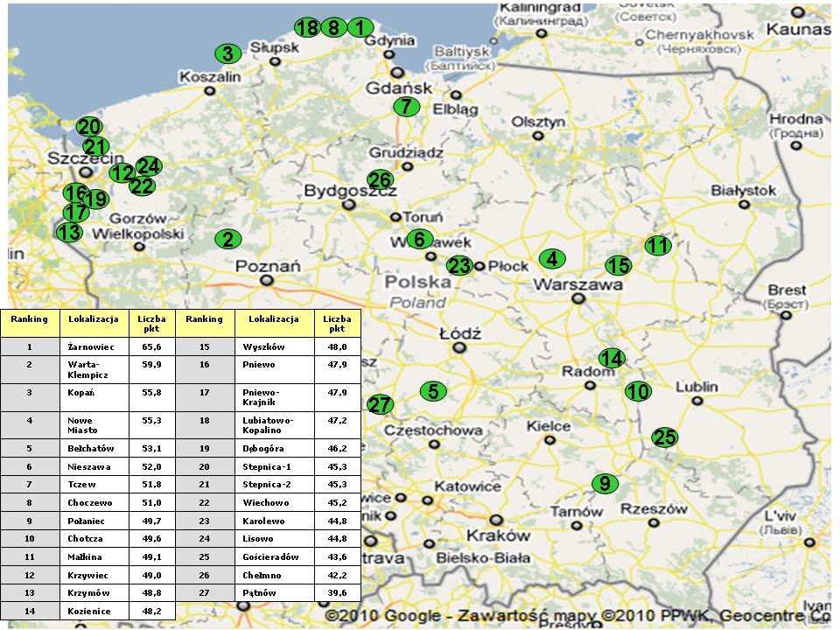
Task: Select green marker 14 near Radom
Action: pyautogui.click(x=612, y=358)
